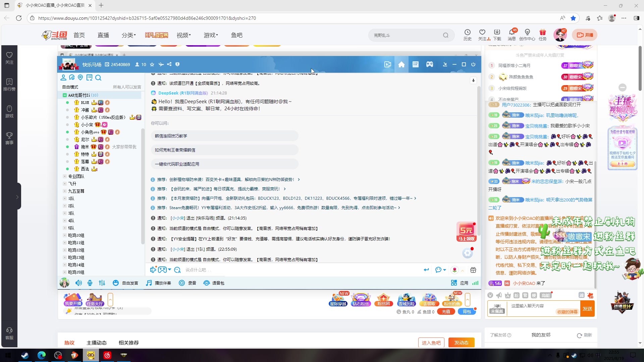The width and height of the screenshot is (644, 362).
Task: Open Microsoft Edge from the taskbar
Action: pos(42,355)
